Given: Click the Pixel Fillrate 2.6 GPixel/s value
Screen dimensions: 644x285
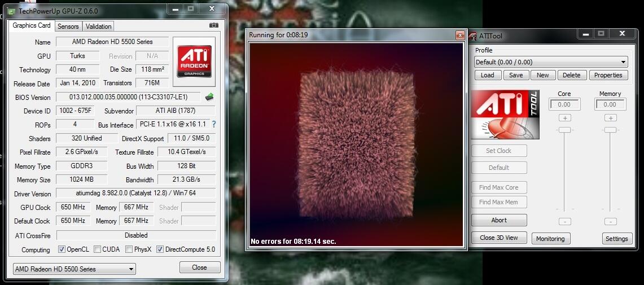Looking at the screenshot, I should pos(81,152).
